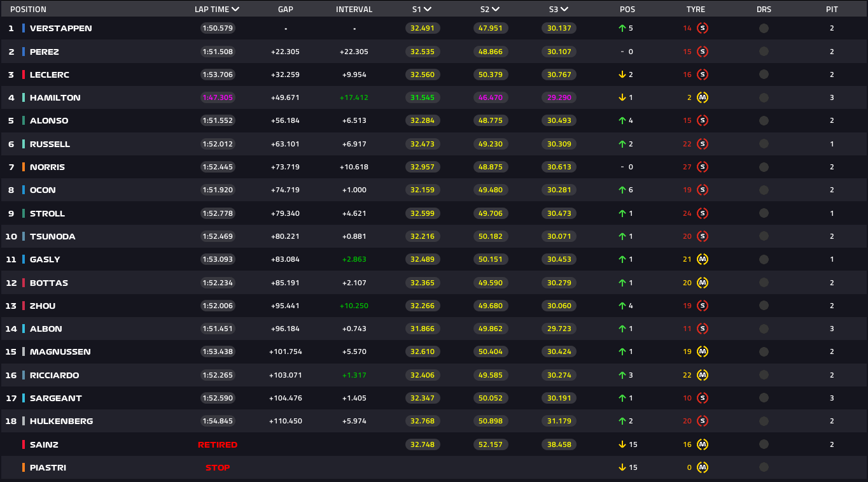Open the S3 column dropdown

tap(564, 10)
